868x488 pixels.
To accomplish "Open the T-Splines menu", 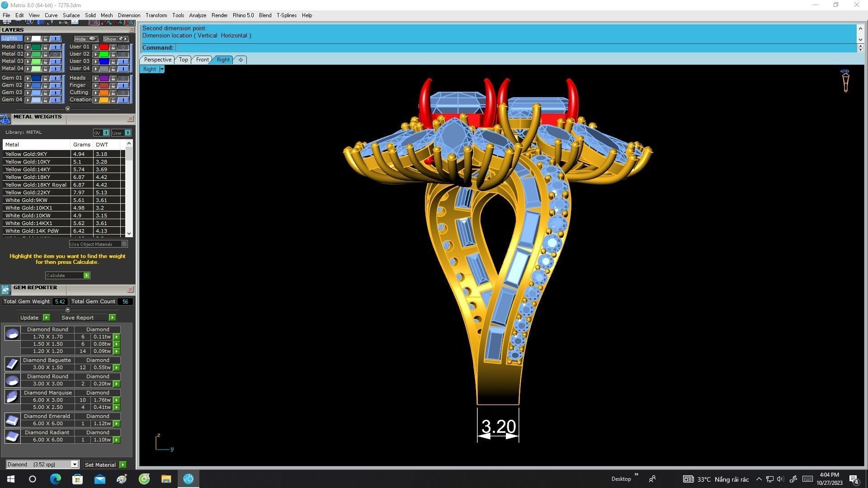I will tap(286, 15).
